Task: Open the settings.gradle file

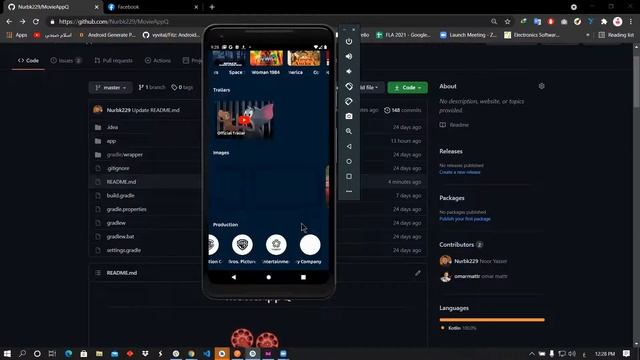Action: tap(124, 250)
